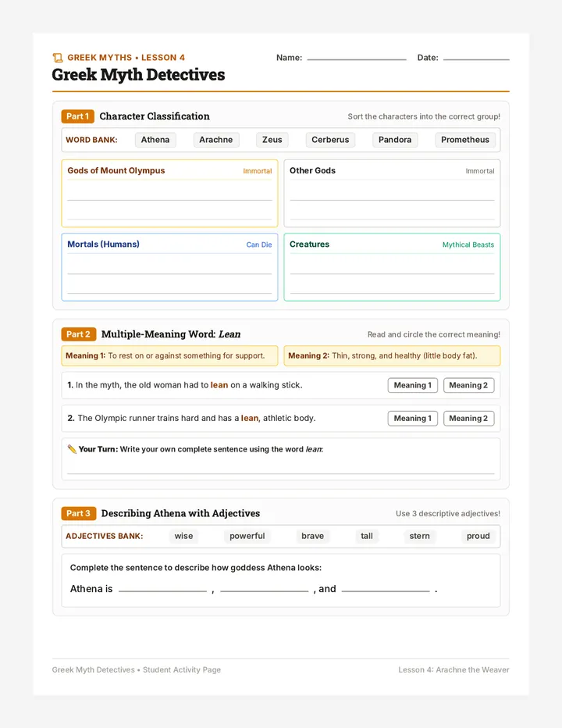Pick the adjective wise from the bank

(183, 536)
